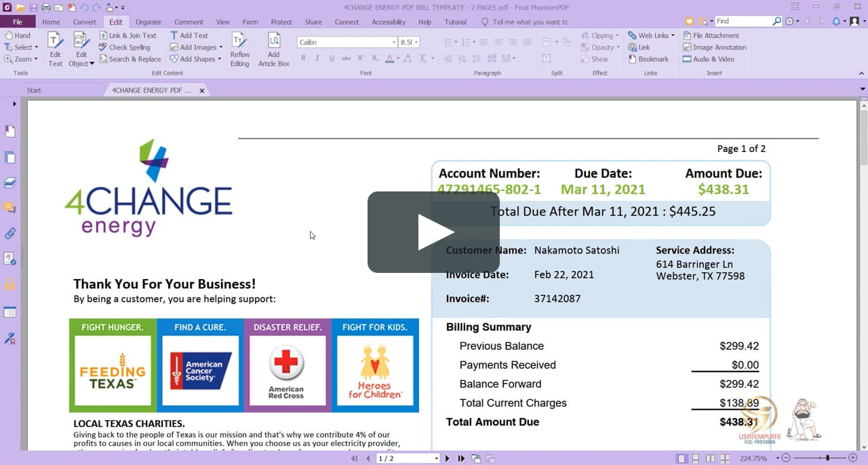This screenshot has width=868, height=465.
Task: Click the Find search field
Action: 743,22
